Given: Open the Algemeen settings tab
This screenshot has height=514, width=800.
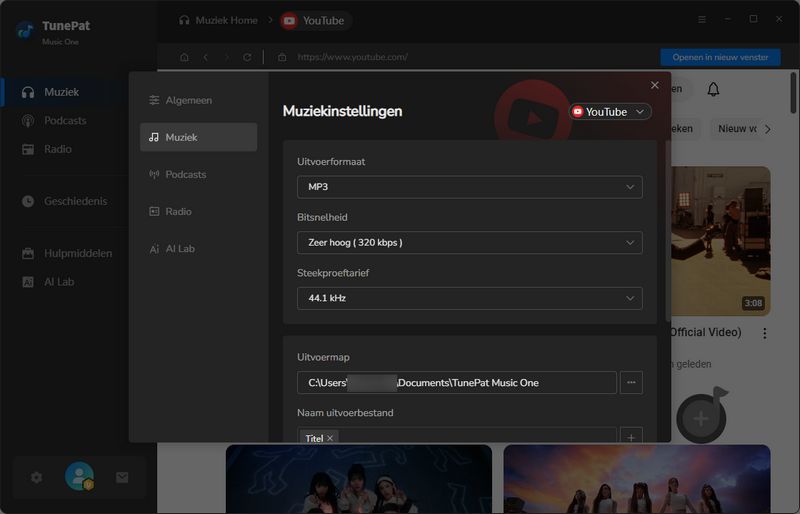Looking at the screenshot, I should tap(198, 101).
